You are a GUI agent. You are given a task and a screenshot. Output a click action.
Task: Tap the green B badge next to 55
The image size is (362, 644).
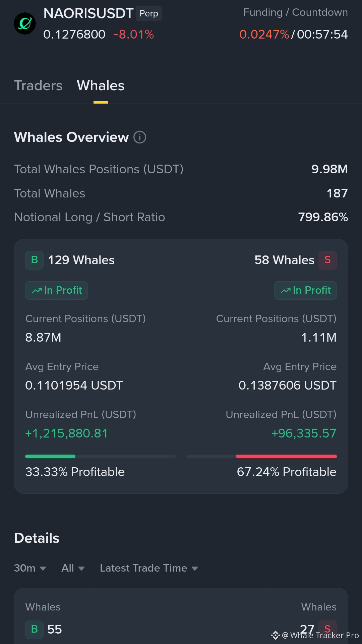pyautogui.click(x=35, y=630)
